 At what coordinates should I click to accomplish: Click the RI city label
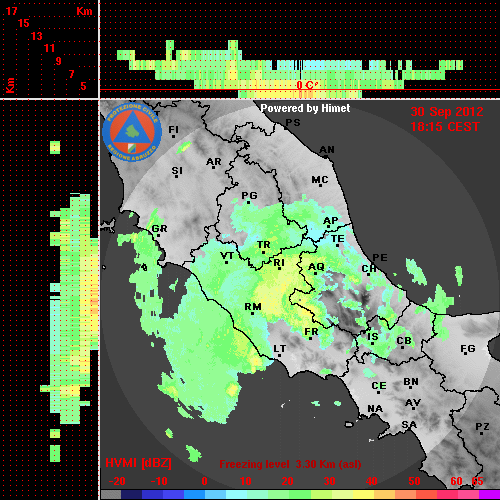(x=279, y=263)
